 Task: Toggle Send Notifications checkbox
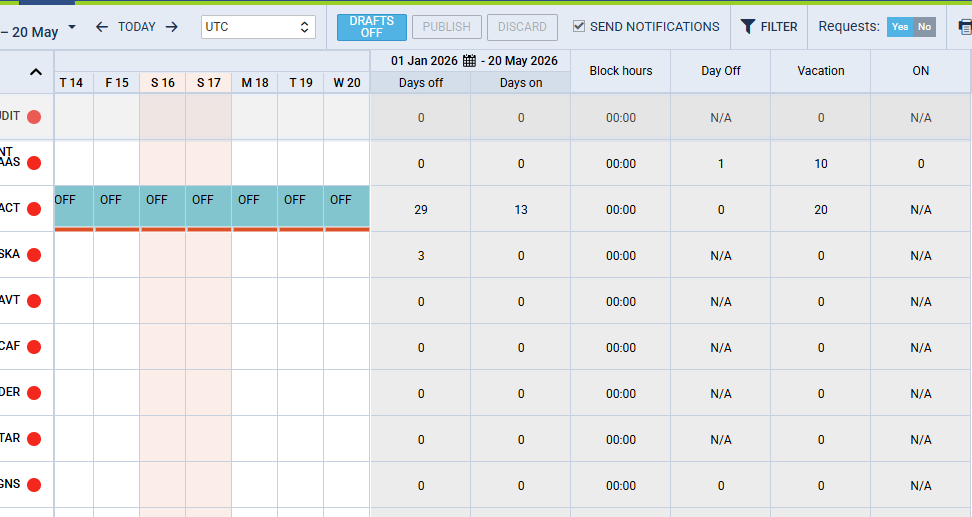pyautogui.click(x=578, y=26)
